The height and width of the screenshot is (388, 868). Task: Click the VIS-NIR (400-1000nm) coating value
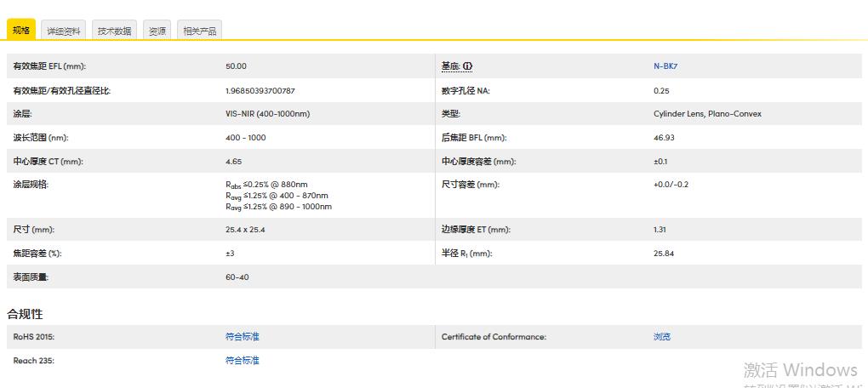pos(267,114)
